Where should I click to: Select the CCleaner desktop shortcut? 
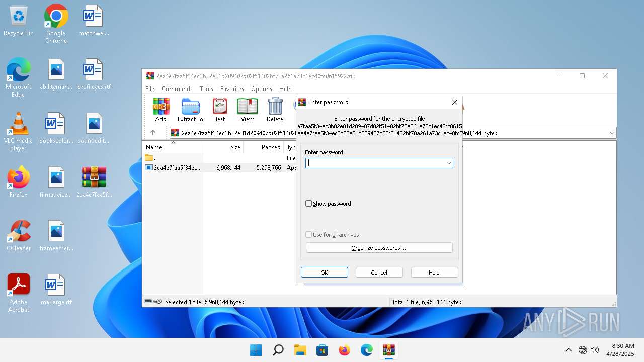tap(19, 236)
